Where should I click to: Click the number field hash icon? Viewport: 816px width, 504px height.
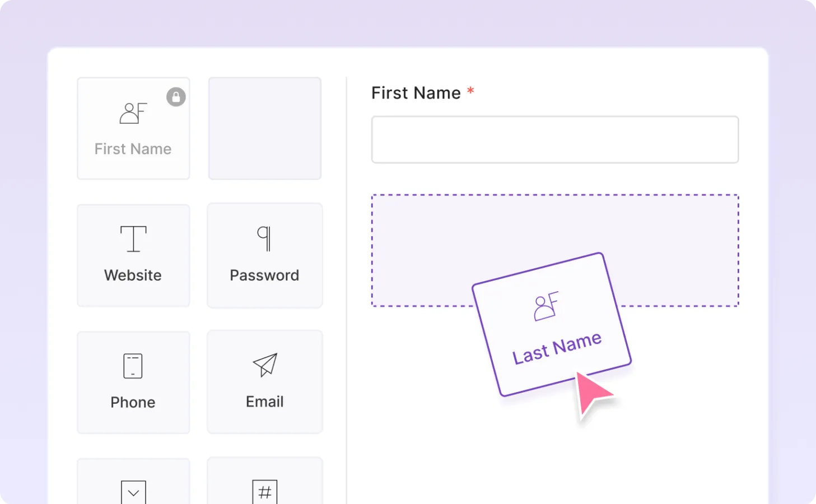[x=265, y=492]
